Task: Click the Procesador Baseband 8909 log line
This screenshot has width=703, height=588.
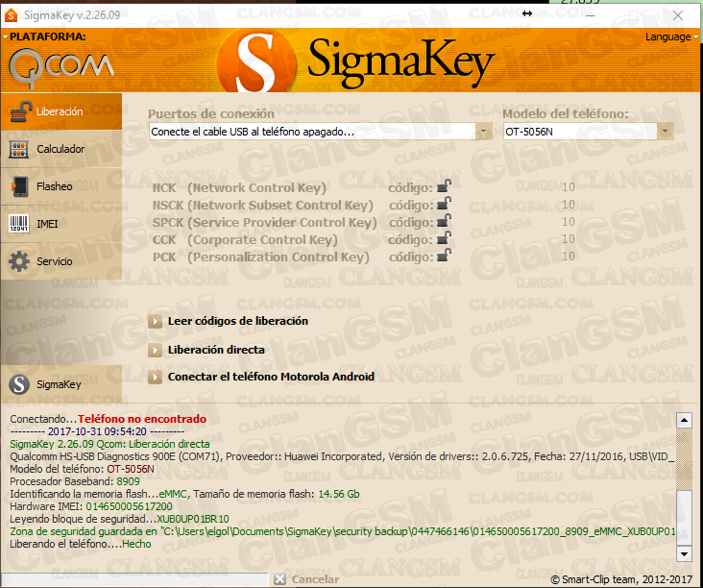Action: [x=75, y=481]
